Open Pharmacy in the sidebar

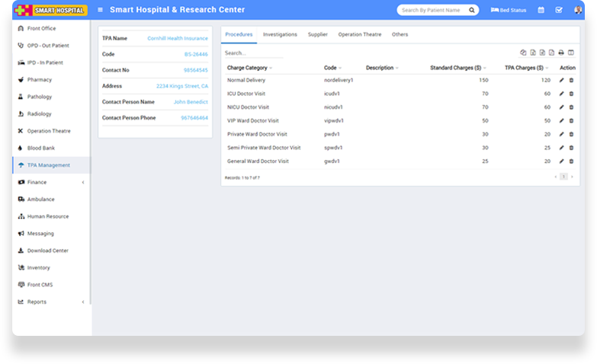pos(40,79)
